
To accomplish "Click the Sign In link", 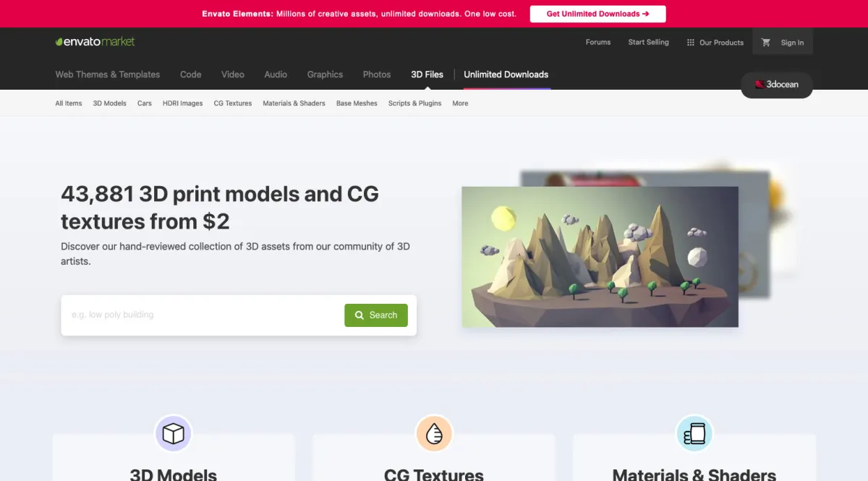I will click(x=792, y=43).
